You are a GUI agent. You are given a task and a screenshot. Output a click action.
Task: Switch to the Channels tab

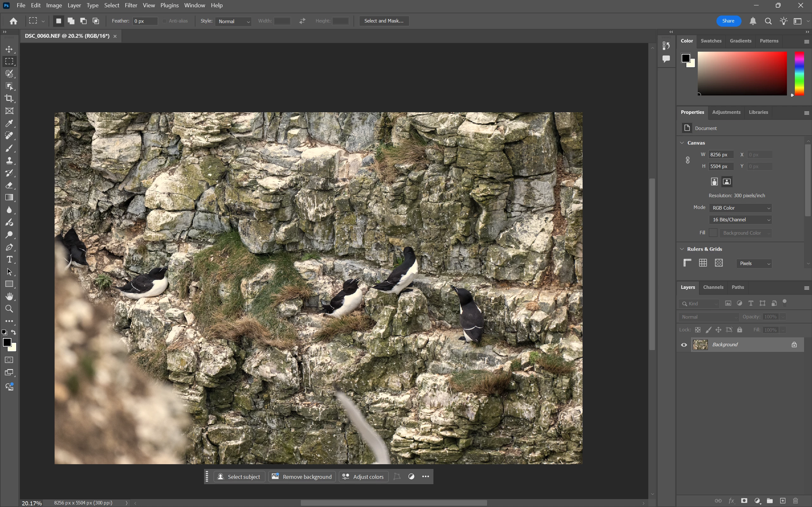pyautogui.click(x=713, y=287)
